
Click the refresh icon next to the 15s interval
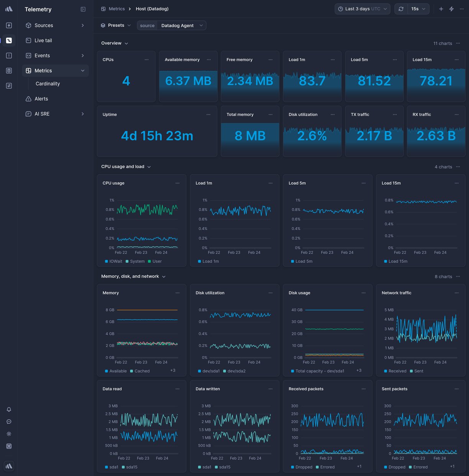pyautogui.click(x=401, y=8)
